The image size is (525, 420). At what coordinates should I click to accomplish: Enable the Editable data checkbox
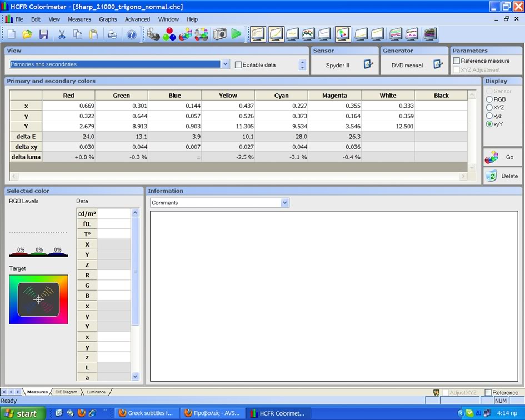click(238, 65)
